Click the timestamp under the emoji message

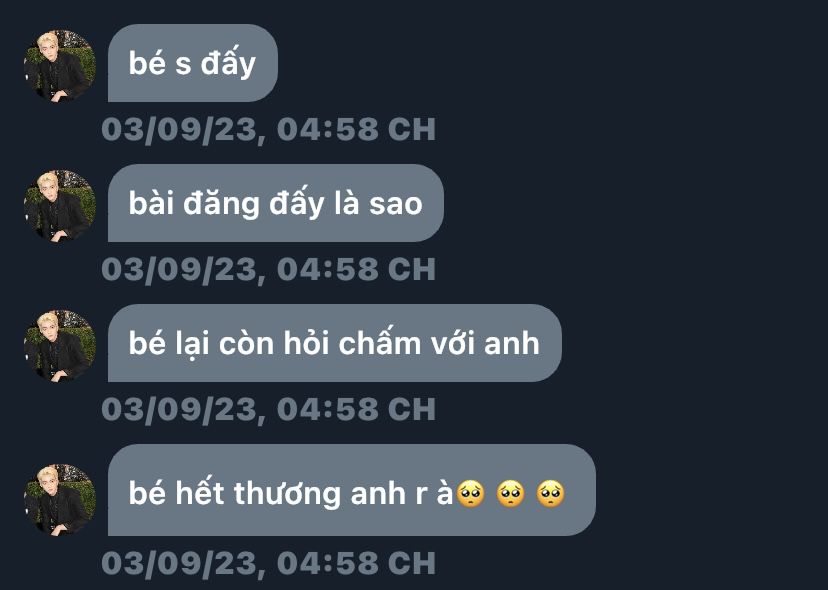click(268, 563)
